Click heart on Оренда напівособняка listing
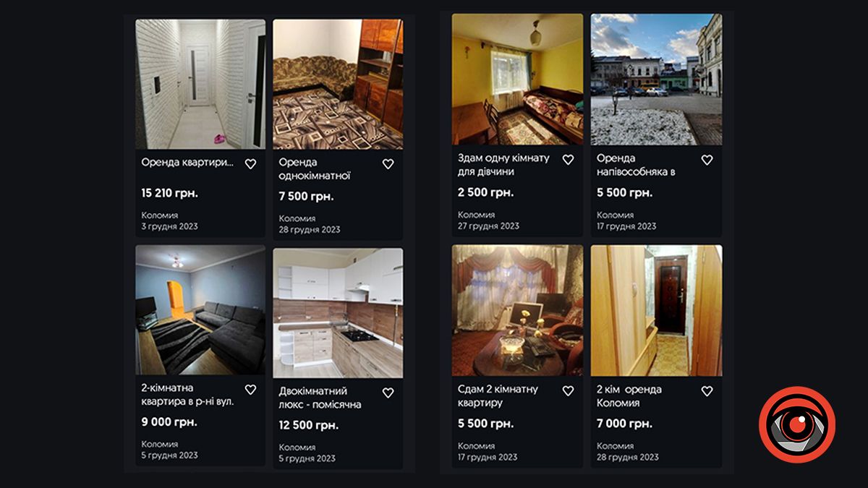Viewport: 868px width, 488px height. [x=707, y=160]
